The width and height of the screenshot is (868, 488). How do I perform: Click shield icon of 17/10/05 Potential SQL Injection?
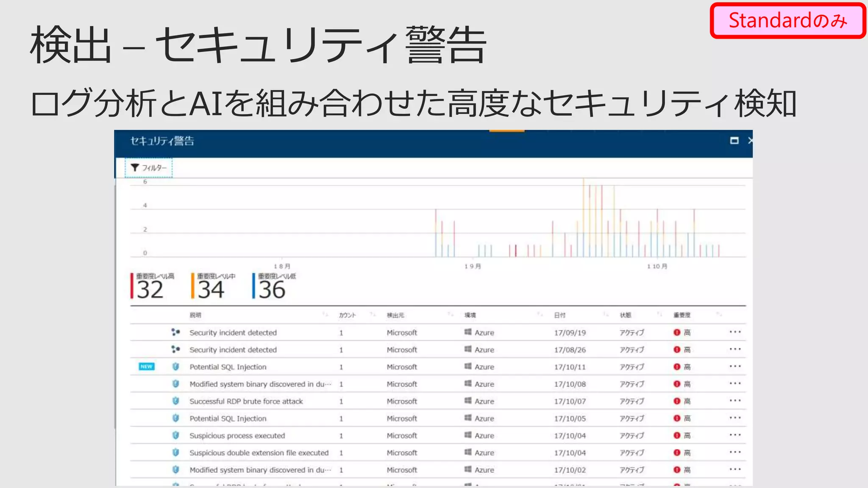click(x=175, y=418)
